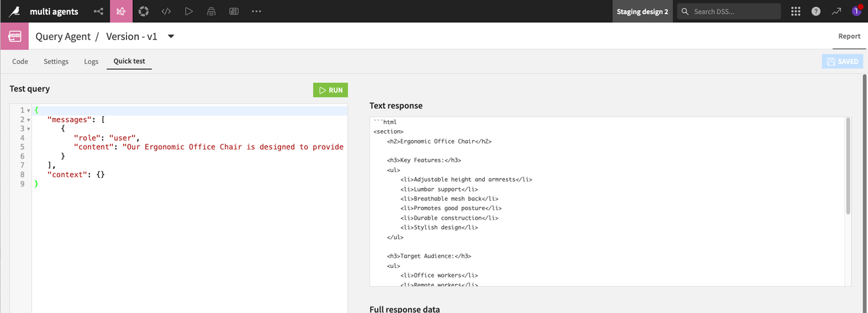The width and height of the screenshot is (868, 313).
Task: Open the applications grid icon
Action: 795,11
